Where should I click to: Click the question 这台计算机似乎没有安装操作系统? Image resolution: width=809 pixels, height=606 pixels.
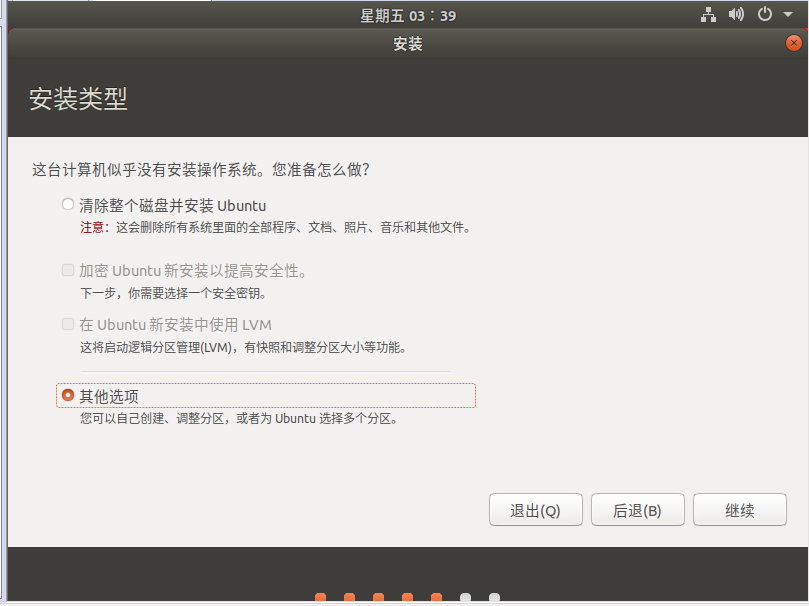(201, 170)
